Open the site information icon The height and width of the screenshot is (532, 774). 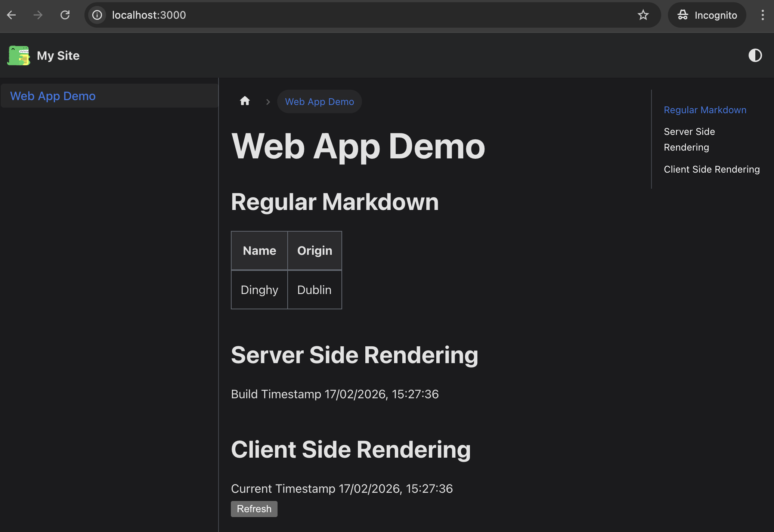tap(97, 15)
